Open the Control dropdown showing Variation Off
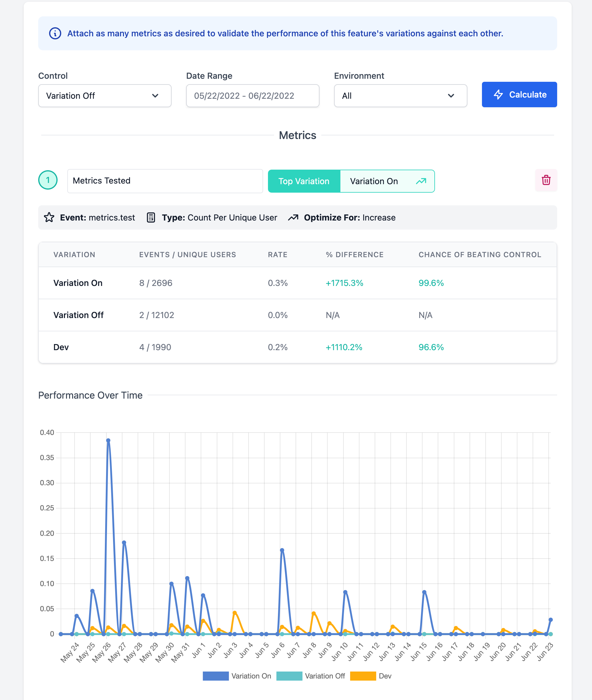Viewport: 592px width, 700px height. tap(105, 96)
